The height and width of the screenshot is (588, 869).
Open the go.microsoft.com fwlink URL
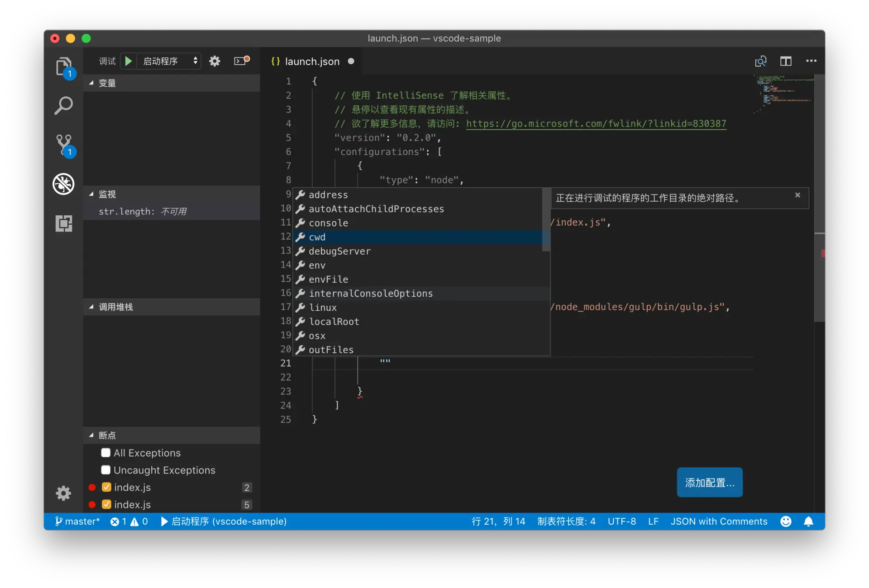tap(596, 123)
